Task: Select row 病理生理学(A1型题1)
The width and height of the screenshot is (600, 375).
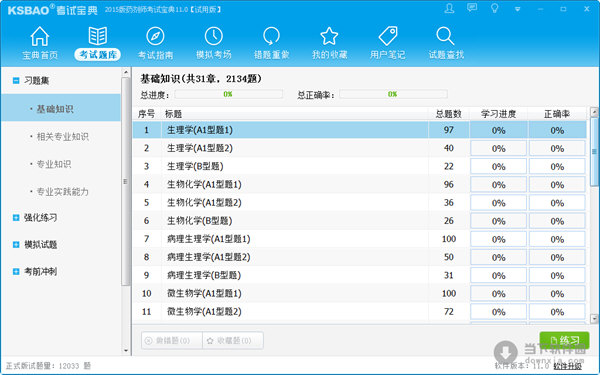Action: tap(359, 239)
